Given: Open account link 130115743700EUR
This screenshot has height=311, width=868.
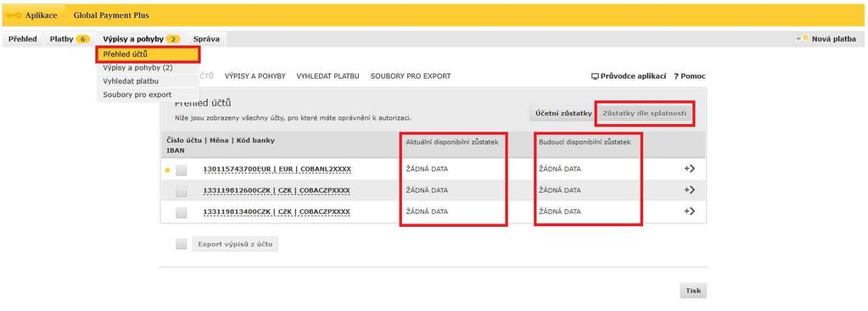Looking at the screenshot, I should point(277,169).
